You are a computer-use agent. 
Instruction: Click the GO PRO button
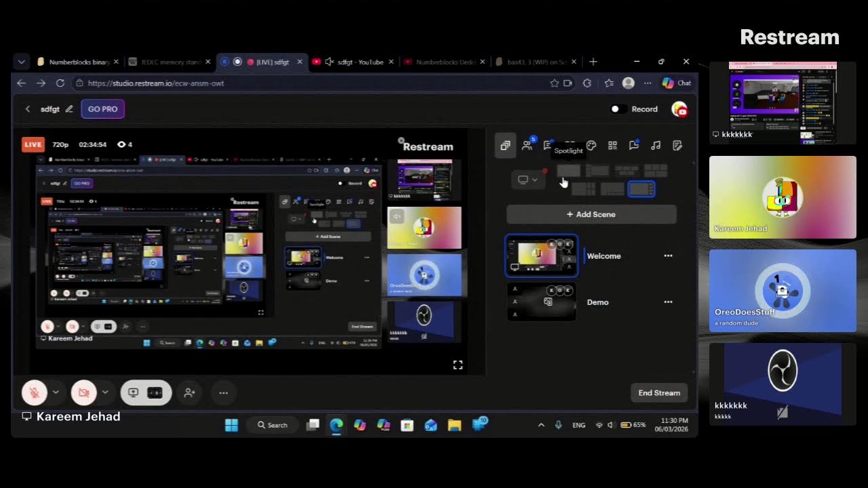pos(102,109)
